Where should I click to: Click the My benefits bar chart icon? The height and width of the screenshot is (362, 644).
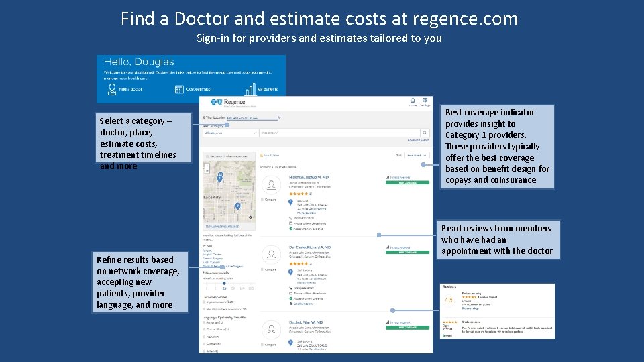pyautogui.click(x=250, y=89)
